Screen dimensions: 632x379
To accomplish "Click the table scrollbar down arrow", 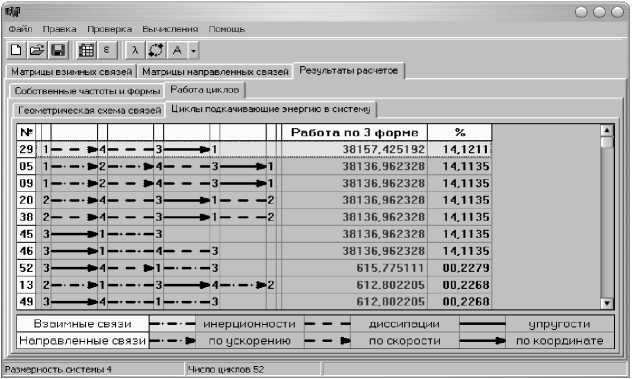I will 607,303.
